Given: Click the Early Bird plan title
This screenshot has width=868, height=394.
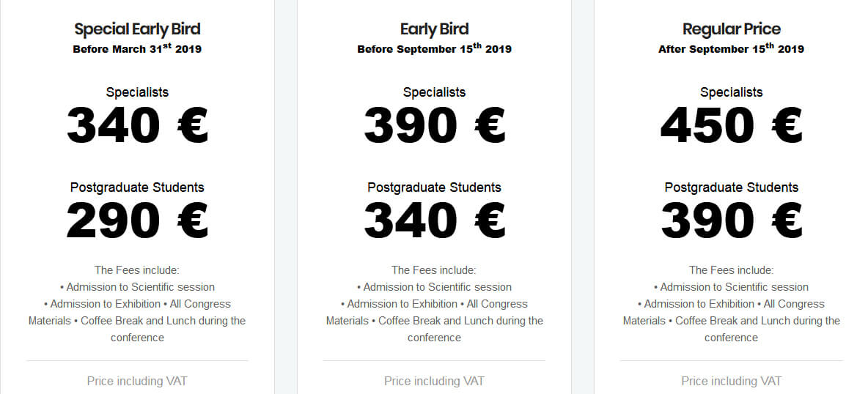Looking at the screenshot, I should click(x=434, y=29).
